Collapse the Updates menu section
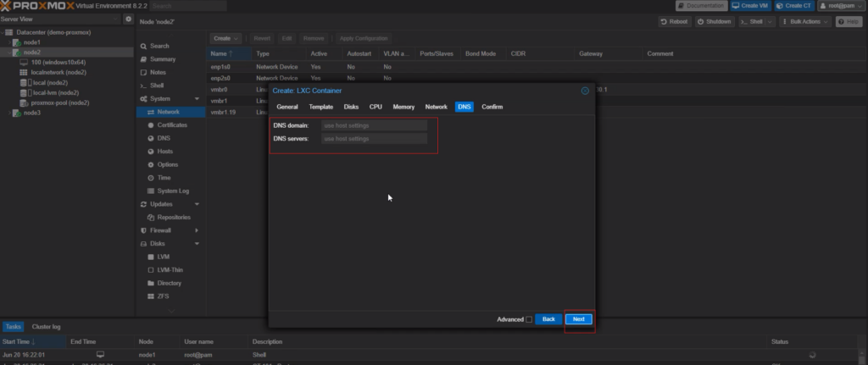Viewport: 868px width, 365px height. point(197,204)
